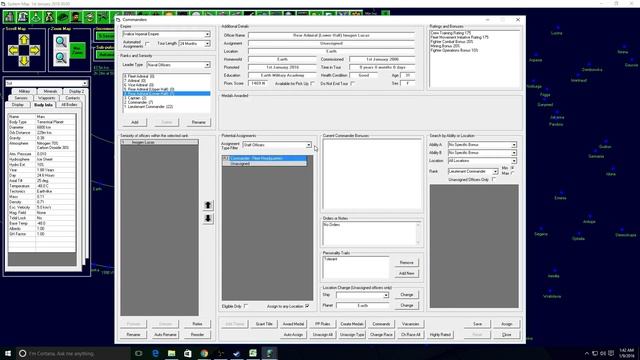Click the Unassign All button
The image size is (640, 360).
[322, 335]
